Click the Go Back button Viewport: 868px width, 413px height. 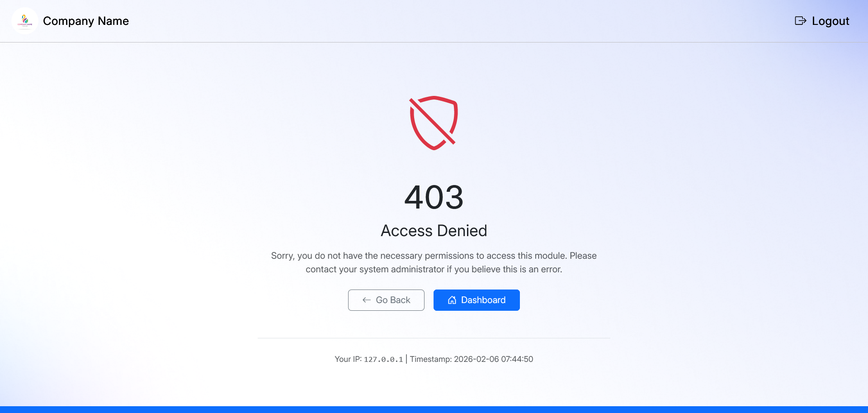(x=386, y=300)
